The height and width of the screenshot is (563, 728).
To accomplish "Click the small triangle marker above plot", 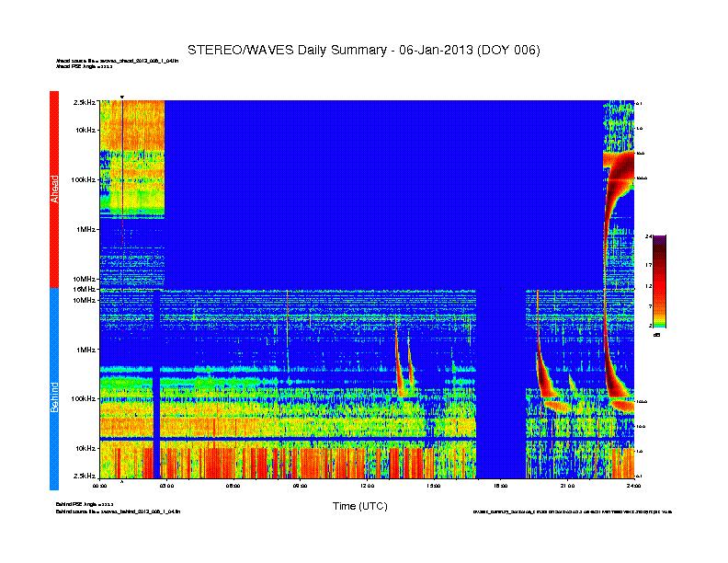I will 122,98.
